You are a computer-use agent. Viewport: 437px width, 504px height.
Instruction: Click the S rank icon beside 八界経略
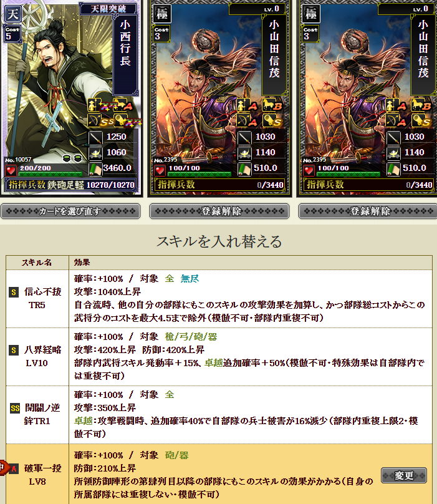point(14,350)
